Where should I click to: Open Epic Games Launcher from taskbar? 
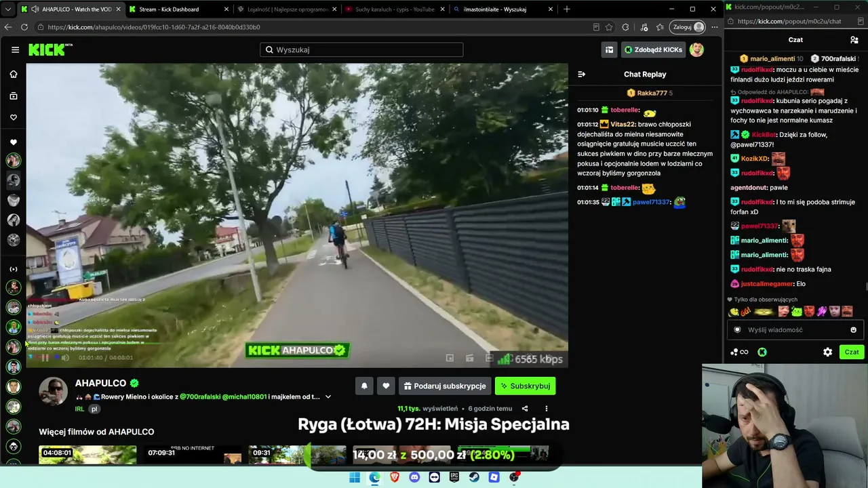click(x=454, y=477)
